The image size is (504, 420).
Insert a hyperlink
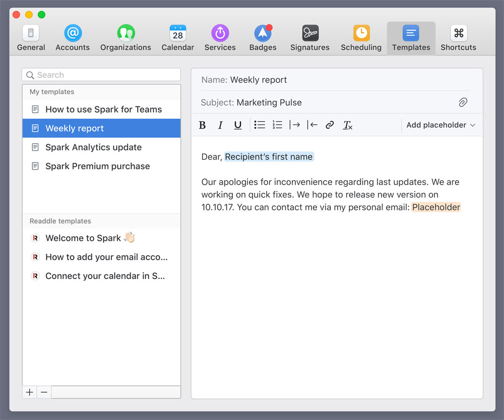coord(330,125)
